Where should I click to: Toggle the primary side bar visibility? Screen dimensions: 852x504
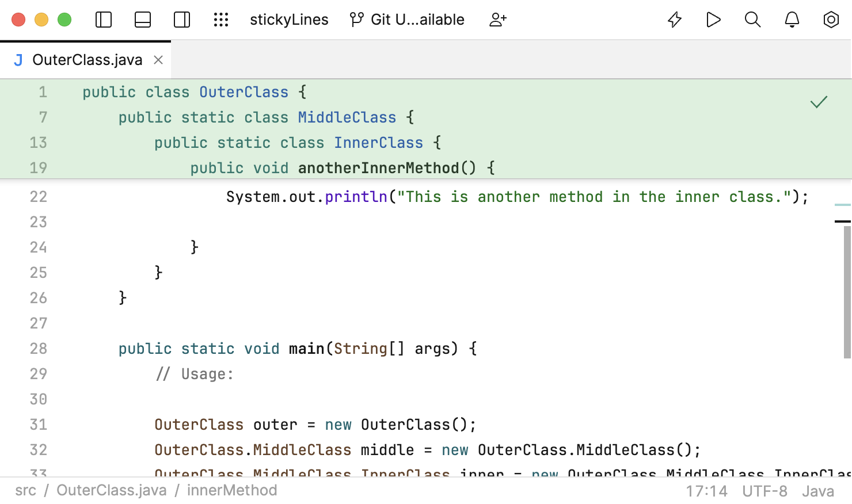pos(104,20)
